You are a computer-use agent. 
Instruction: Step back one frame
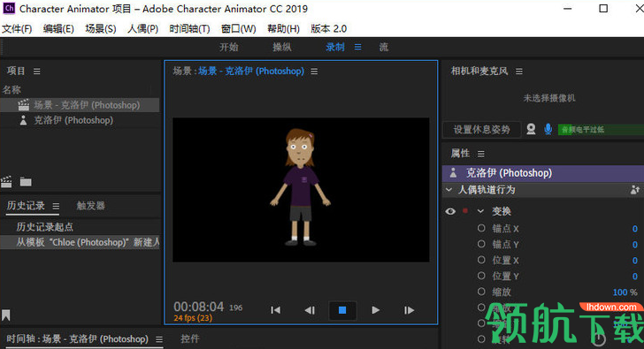310,310
